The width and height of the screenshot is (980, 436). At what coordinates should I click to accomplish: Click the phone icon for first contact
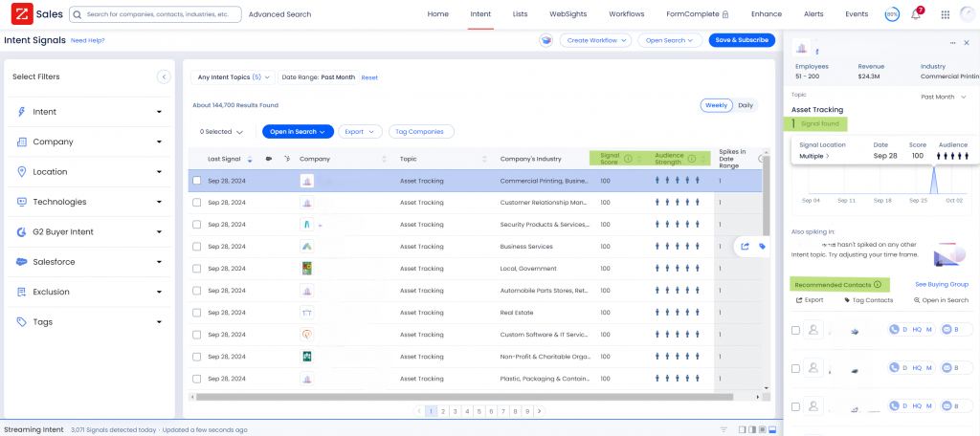click(896, 329)
